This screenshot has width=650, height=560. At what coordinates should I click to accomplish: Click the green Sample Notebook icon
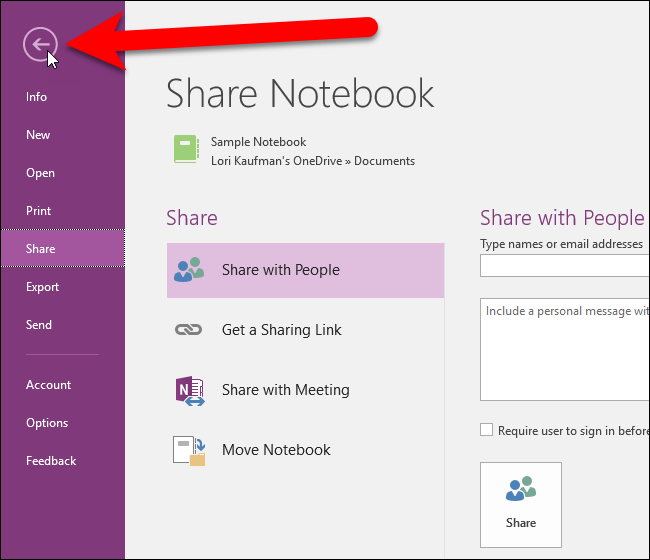pyautogui.click(x=187, y=149)
